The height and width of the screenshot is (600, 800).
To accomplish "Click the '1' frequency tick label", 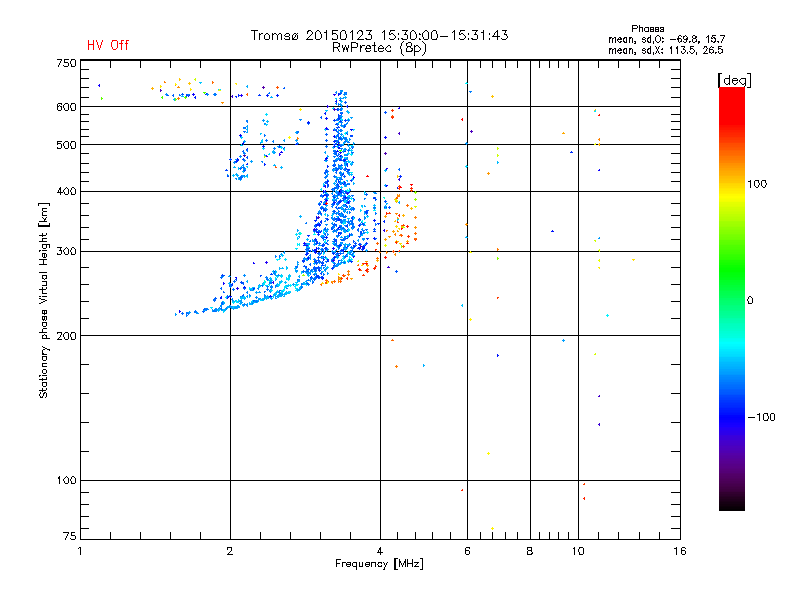I will 80,551.
